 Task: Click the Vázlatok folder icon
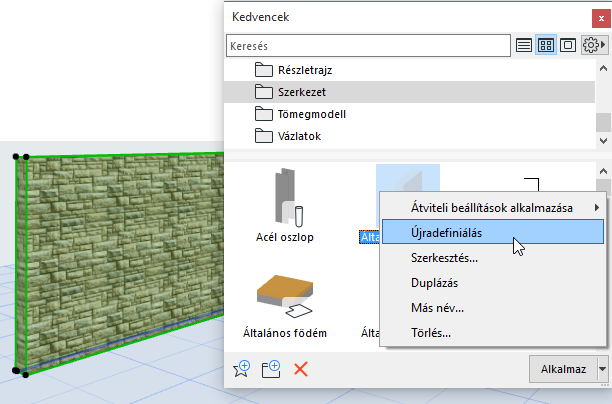(x=263, y=136)
